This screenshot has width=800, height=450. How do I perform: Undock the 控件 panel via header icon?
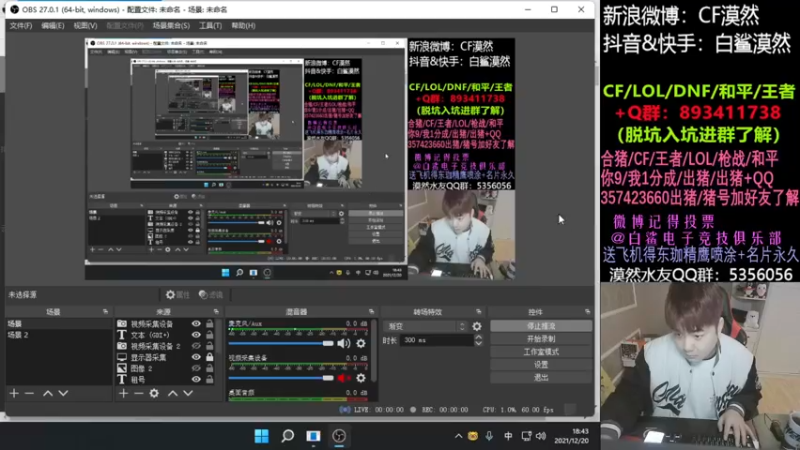point(588,311)
